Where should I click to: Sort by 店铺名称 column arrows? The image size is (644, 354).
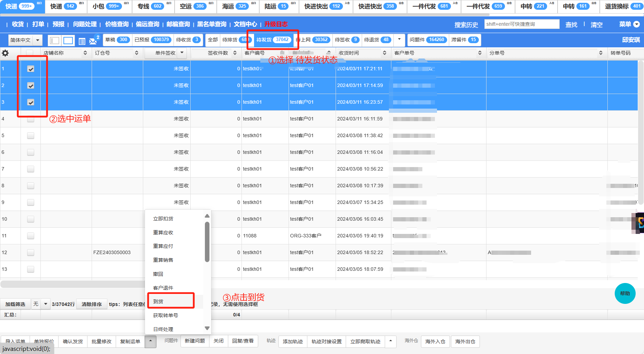coord(85,53)
